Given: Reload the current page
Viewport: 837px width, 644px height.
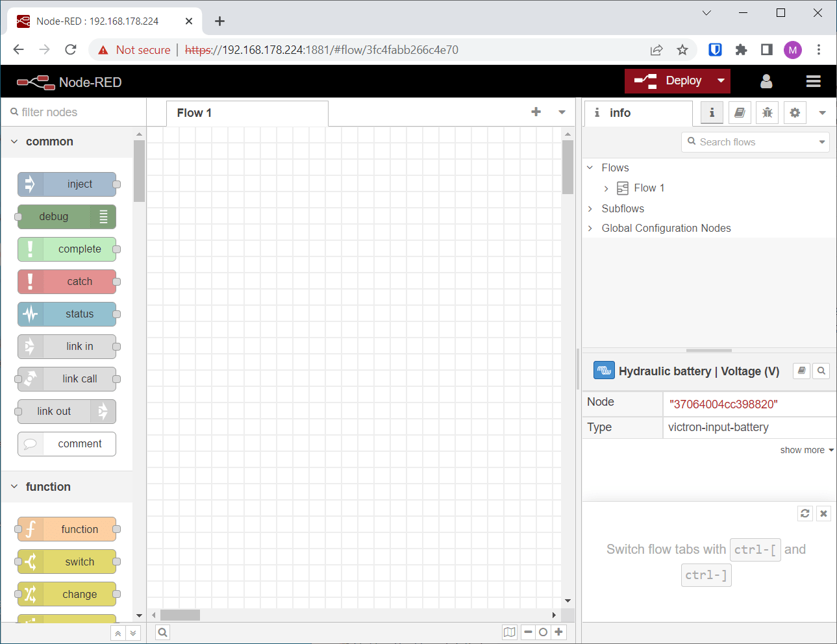Looking at the screenshot, I should pyautogui.click(x=71, y=50).
